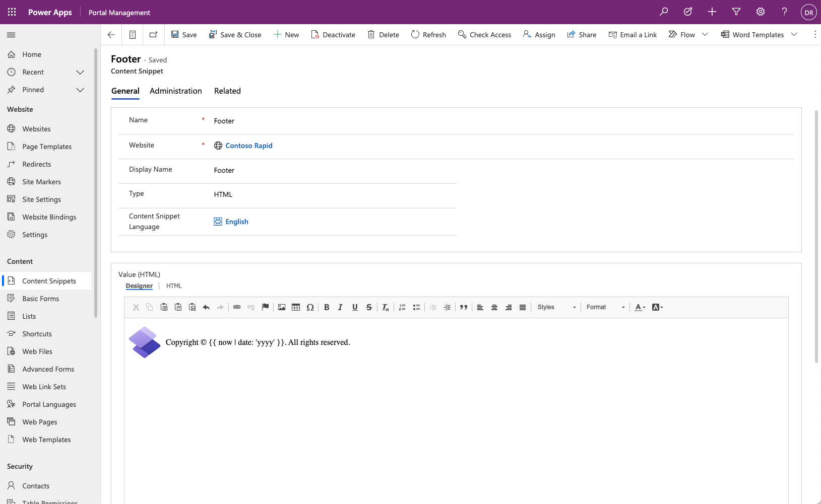The image size is (821, 504).
Task: Insert numbered list in the editor
Action: point(402,307)
